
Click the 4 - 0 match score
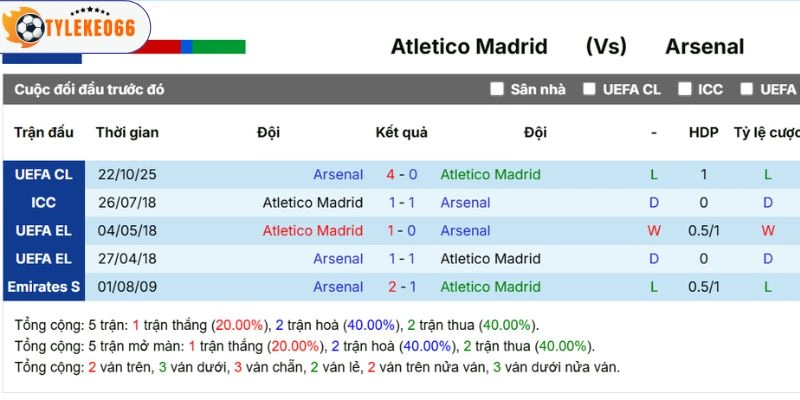[401, 174]
